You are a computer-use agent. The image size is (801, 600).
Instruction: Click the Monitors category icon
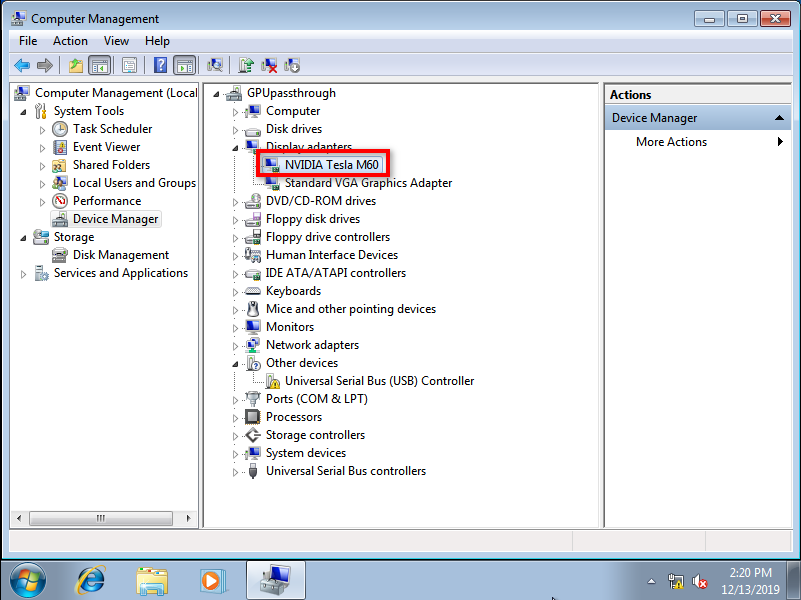coord(253,327)
